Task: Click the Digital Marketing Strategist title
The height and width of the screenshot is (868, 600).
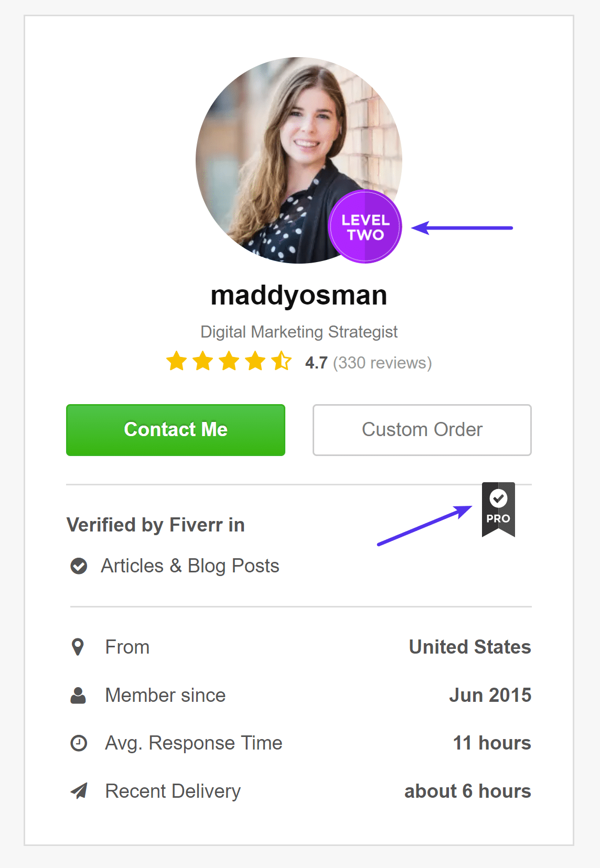Action: [299, 331]
